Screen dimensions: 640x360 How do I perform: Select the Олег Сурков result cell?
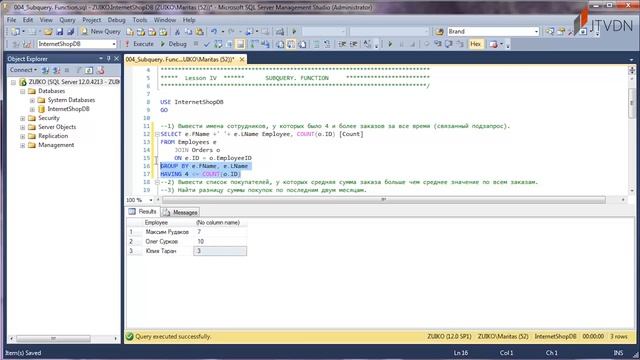click(x=167, y=241)
